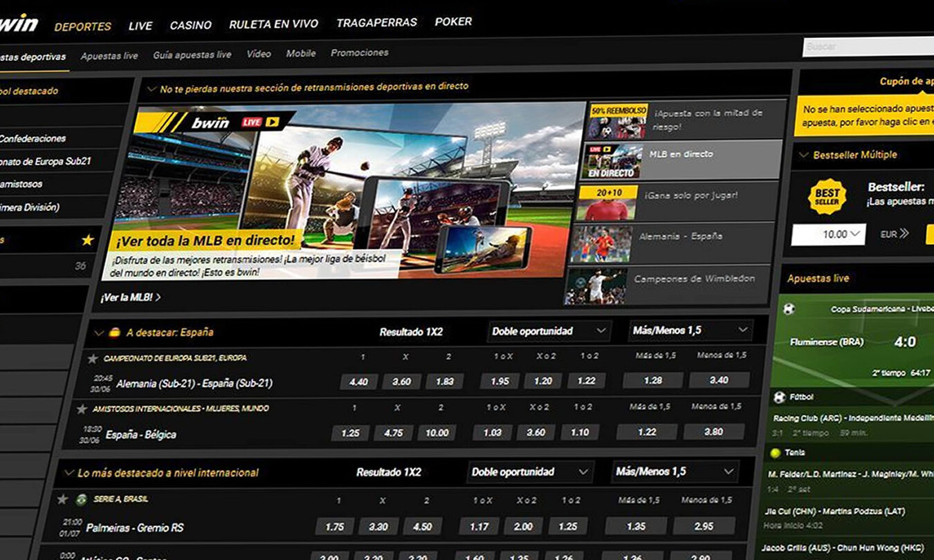Open Más/Menos 1,5 dropdown in España section
This screenshot has width=934, height=560.
pyautogui.click(x=691, y=330)
